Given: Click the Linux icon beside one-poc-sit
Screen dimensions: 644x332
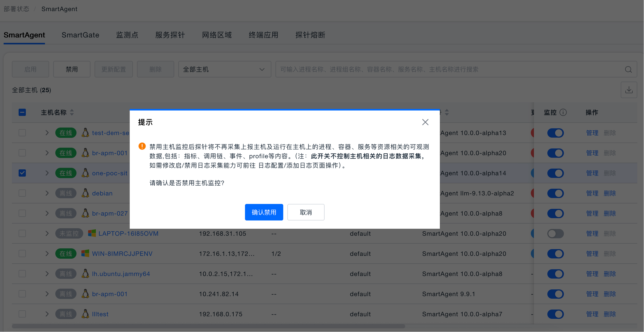Looking at the screenshot, I should [x=85, y=173].
